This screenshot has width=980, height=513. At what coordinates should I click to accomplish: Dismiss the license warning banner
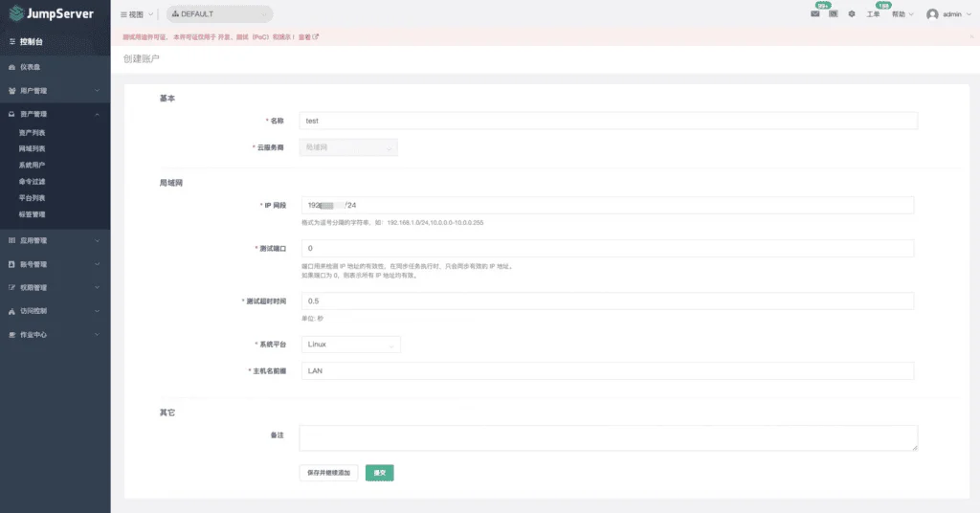[971, 37]
